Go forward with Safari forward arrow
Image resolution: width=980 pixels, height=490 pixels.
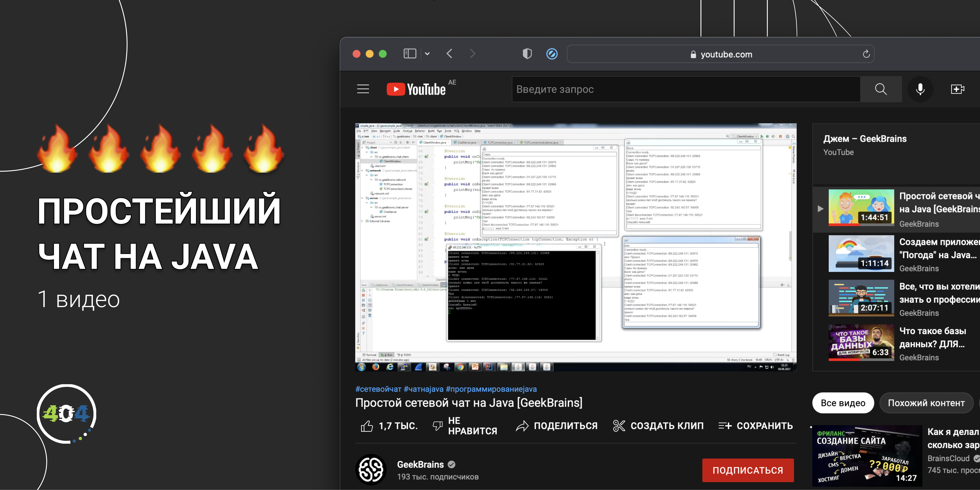tap(472, 54)
